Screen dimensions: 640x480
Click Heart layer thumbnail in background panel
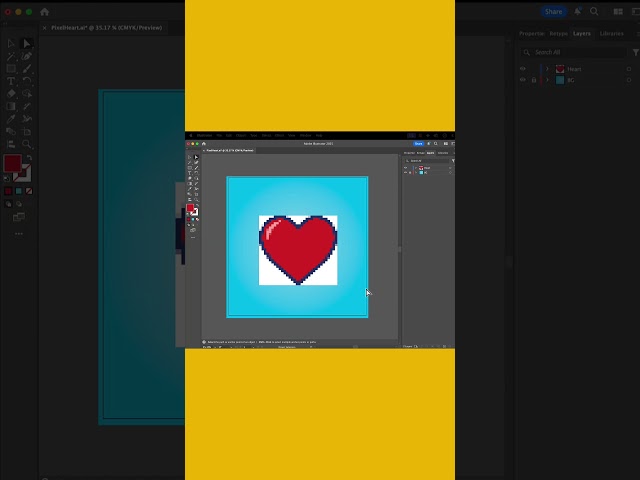point(560,69)
